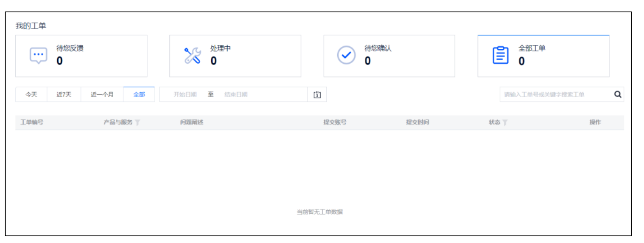
Task: Open the 待您反馈 ticket card
Action: 81,56
